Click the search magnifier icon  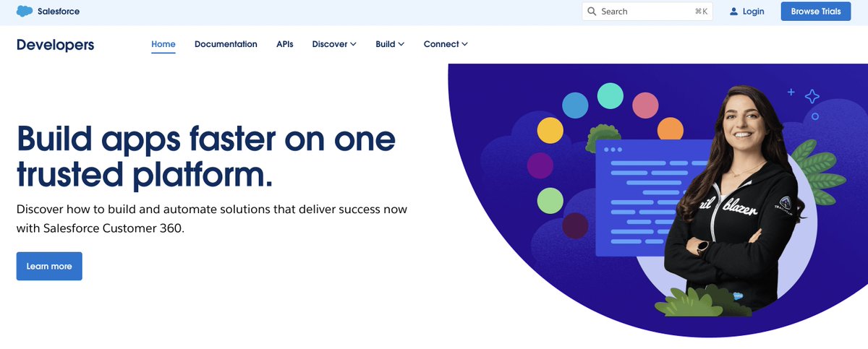click(x=592, y=12)
